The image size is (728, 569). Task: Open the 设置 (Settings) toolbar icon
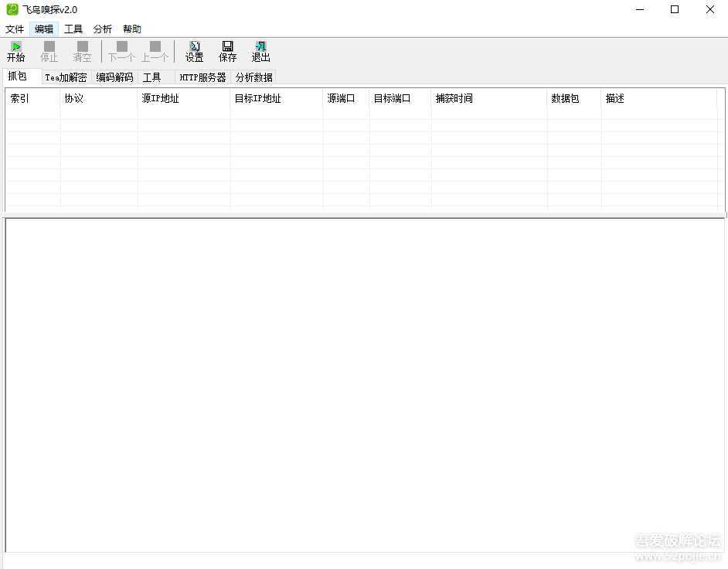tap(194, 51)
